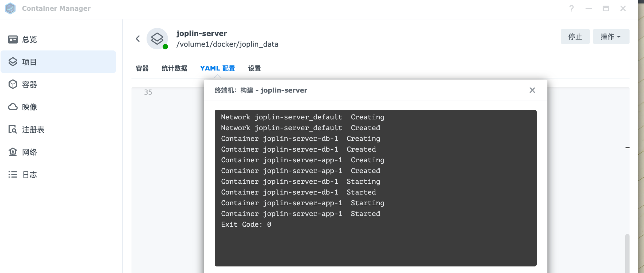Click the 'joplin-server-db-1 Started' terminal line
This screenshot has height=273, width=644.
coord(299,192)
